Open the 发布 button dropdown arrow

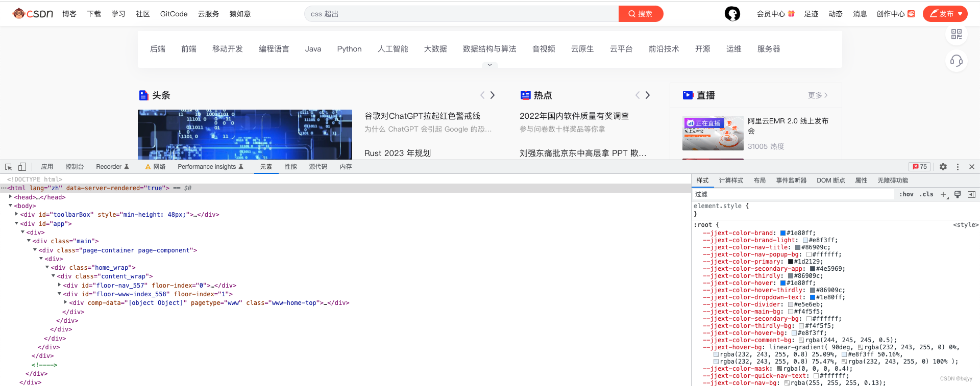960,14
